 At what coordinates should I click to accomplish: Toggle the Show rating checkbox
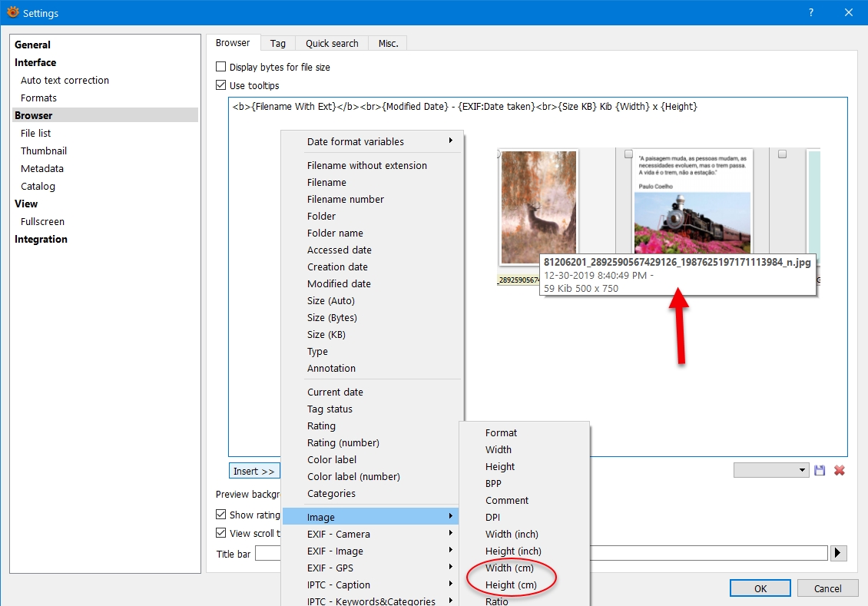pyautogui.click(x=221, y=515)
